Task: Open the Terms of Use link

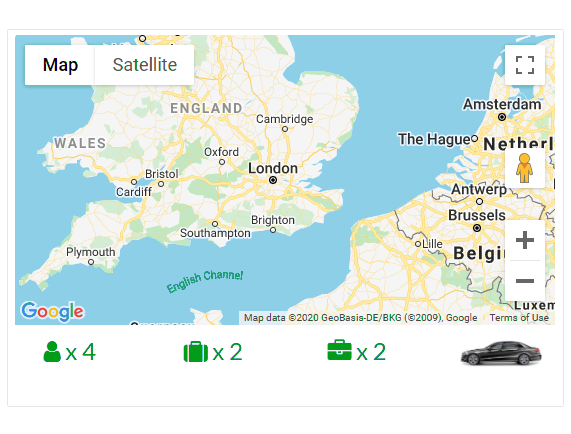Action: coord(519,318)
